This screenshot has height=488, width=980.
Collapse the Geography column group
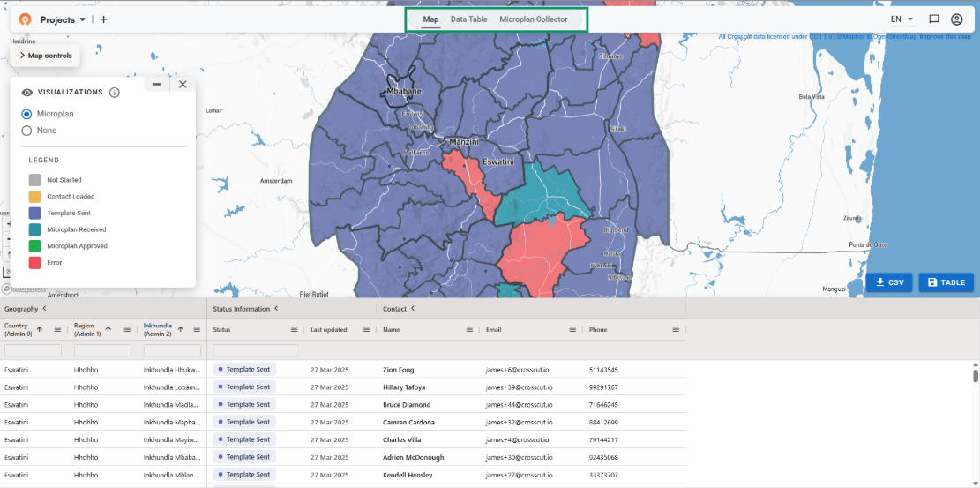coord(44,309)
